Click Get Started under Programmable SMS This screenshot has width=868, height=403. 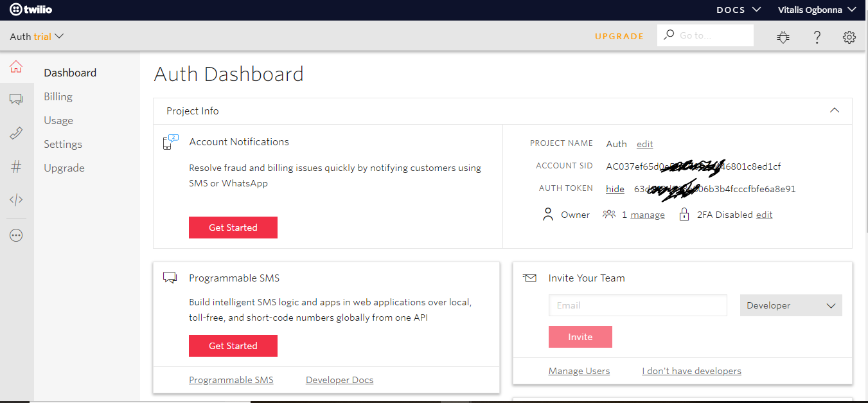pos(233,346)
